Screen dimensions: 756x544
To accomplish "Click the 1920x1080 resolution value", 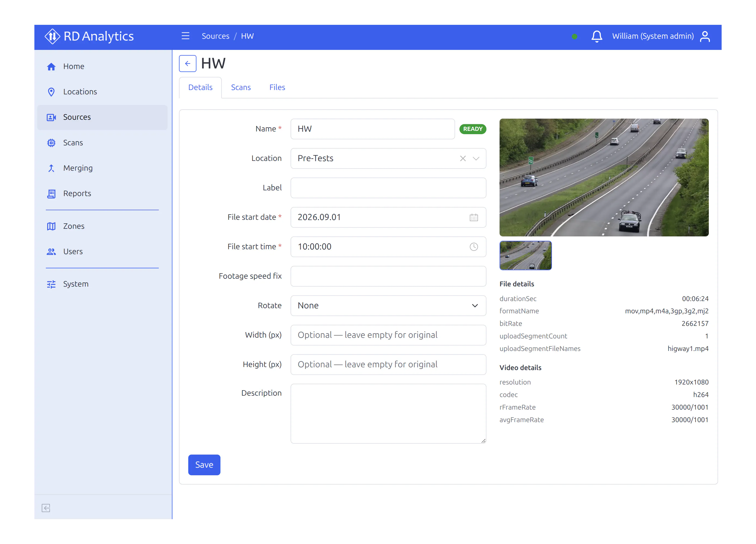I will [x=691, y=382].
